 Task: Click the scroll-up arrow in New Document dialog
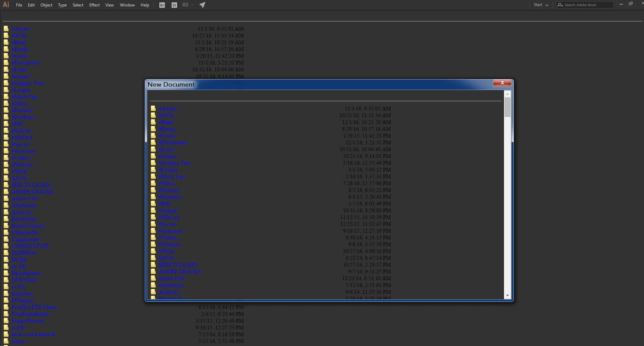click(507, 94)
